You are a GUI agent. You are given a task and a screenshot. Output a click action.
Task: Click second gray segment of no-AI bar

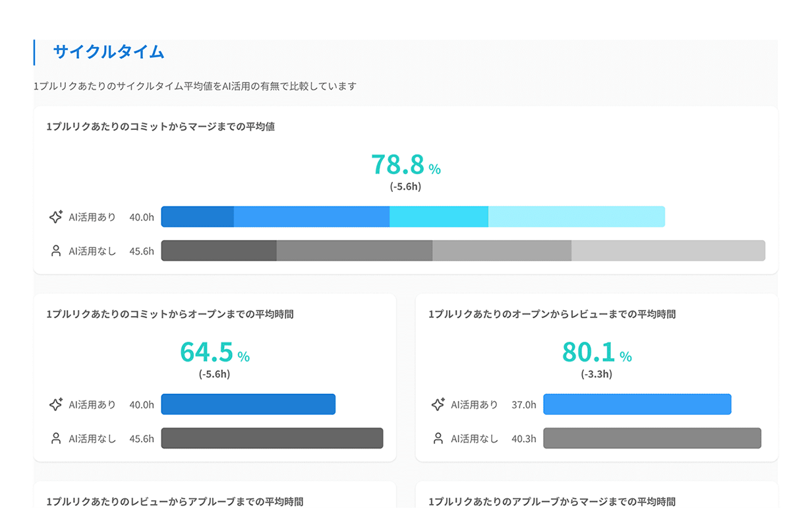(355, 251)
